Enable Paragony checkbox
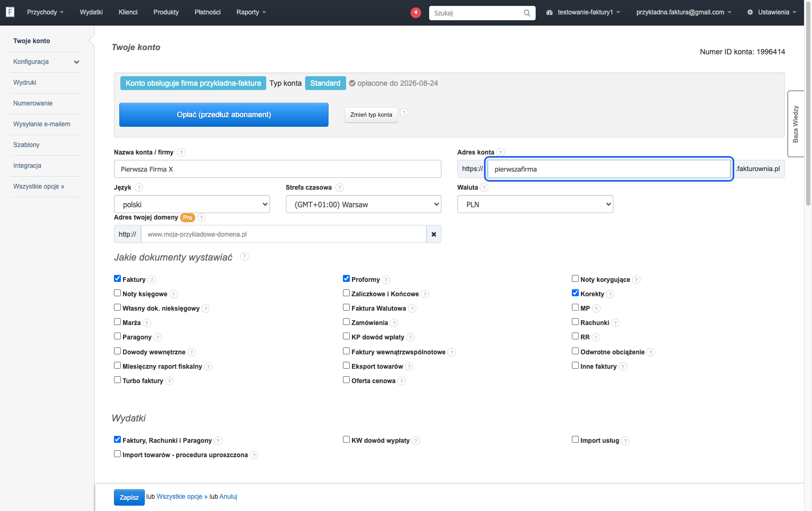This screenshot has height=511, width=812. click(x=117, y=336)
